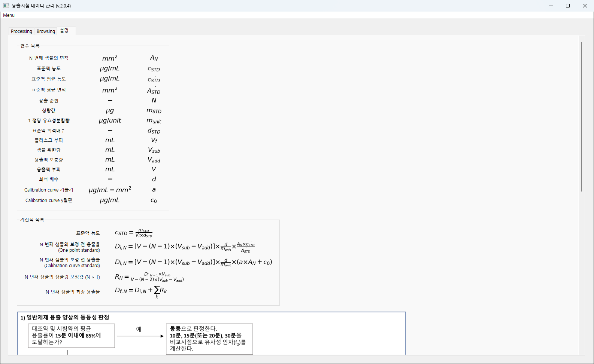Maximize the 용출시험 데이터 관리 window
This screenshot has width=594, height=364.
568,6
